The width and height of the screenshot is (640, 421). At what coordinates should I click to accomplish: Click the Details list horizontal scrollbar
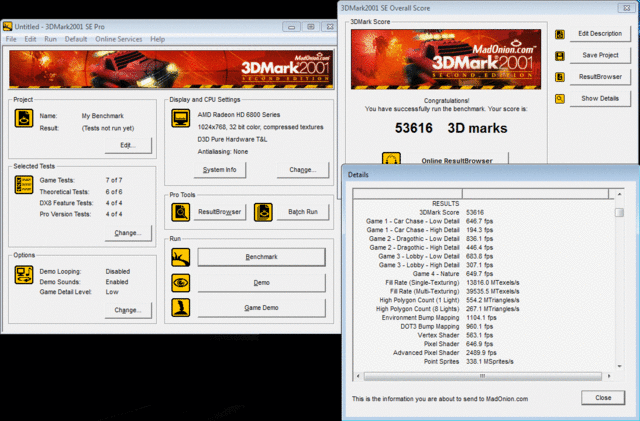click(482, 376)
